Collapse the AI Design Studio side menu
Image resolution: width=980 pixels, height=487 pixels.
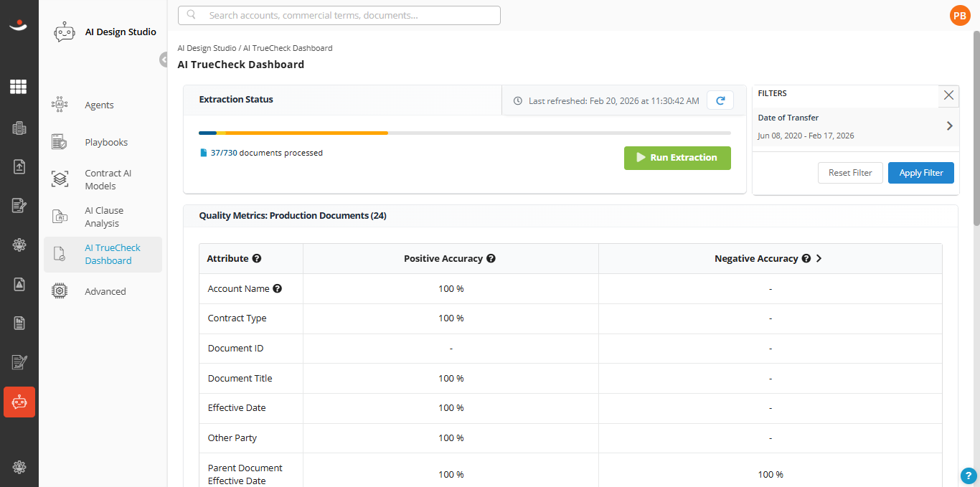click(164, 60)
